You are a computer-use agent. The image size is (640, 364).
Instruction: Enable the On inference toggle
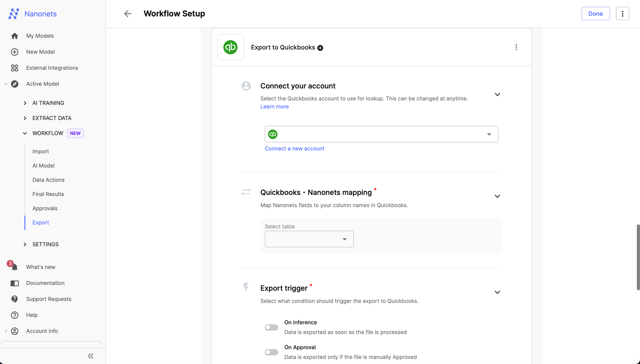point(271,327)
